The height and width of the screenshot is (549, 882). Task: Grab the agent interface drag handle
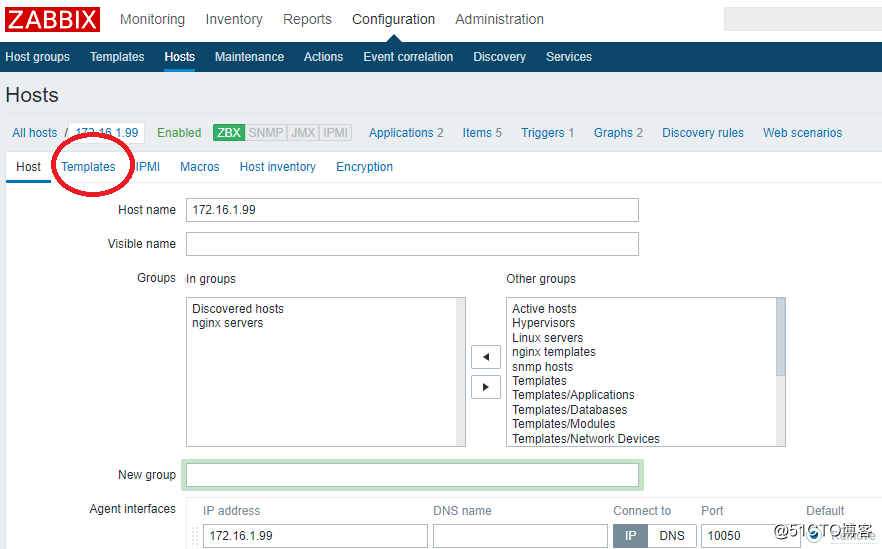[x=195, y=536]
